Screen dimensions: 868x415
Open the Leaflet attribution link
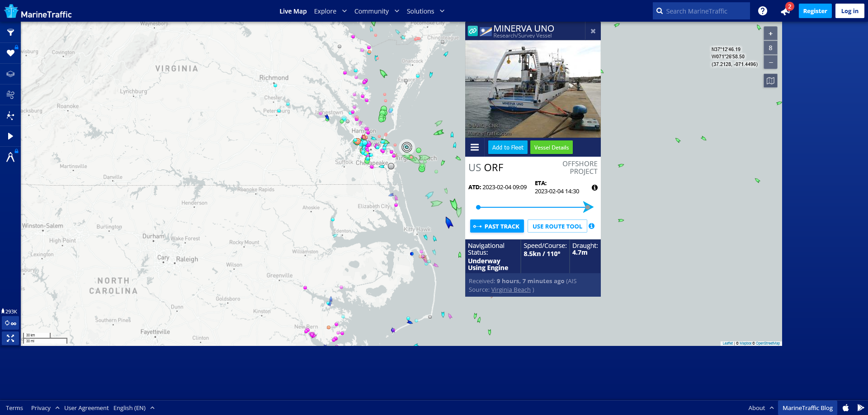(727, 343)
